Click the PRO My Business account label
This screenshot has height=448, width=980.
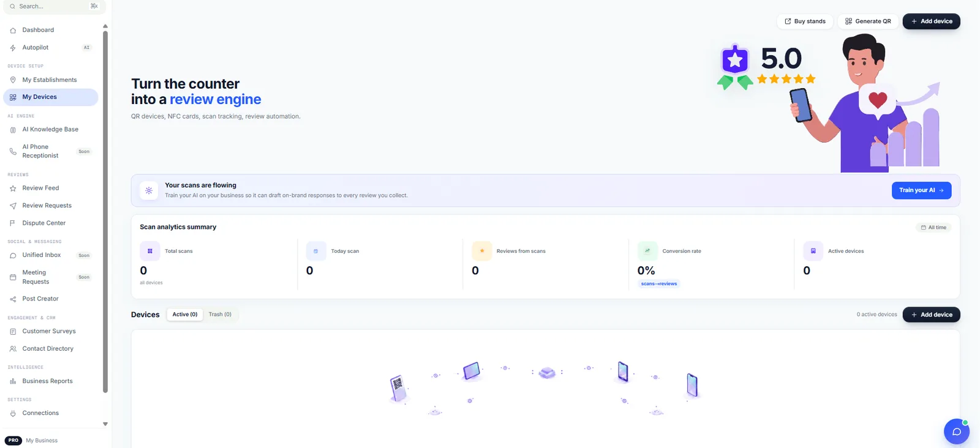coord(31,441)
